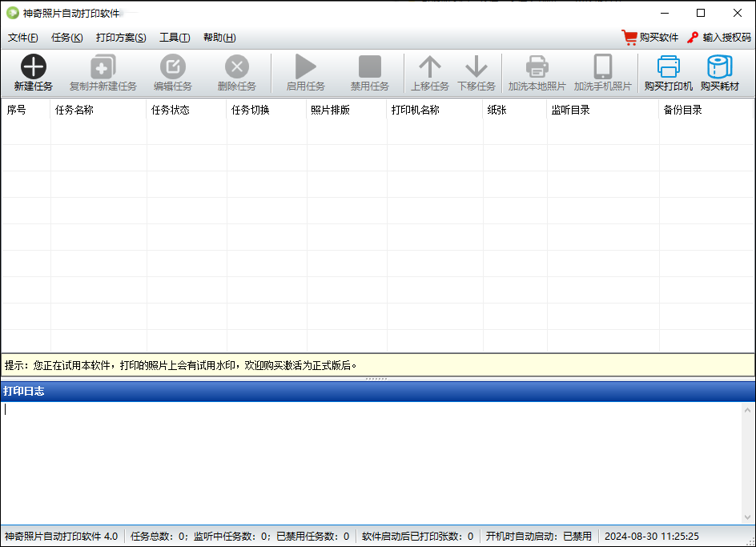Open 购买耗材 paper roll icon

tap(719, 66)
